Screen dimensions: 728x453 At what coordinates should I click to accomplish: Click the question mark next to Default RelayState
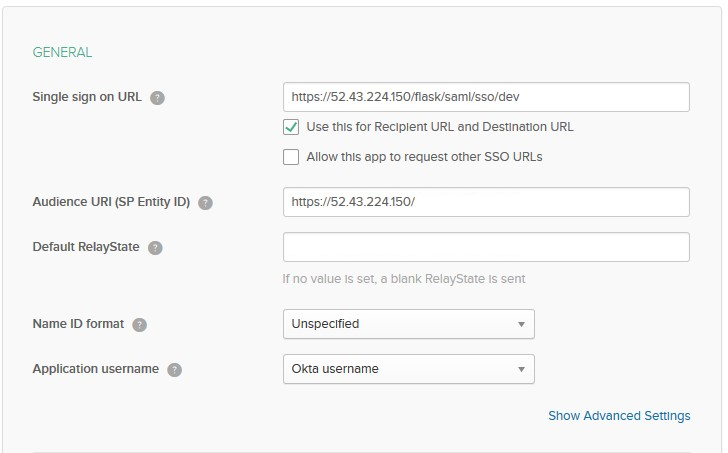coord(155,248)
